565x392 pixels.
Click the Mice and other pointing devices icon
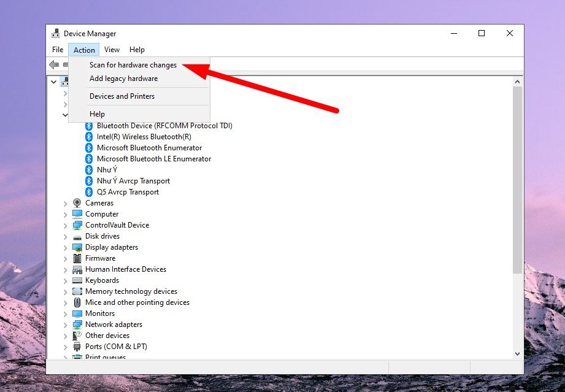77,302
